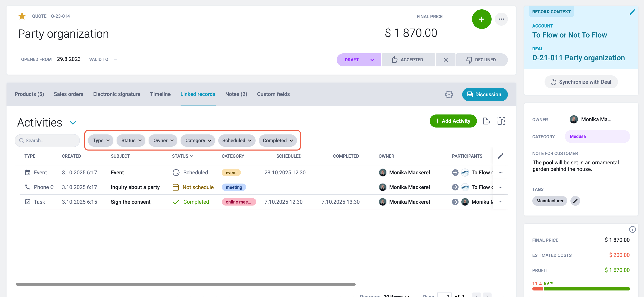Expand the Type filter dropdown
644x297 pixels.
point(101,140)
